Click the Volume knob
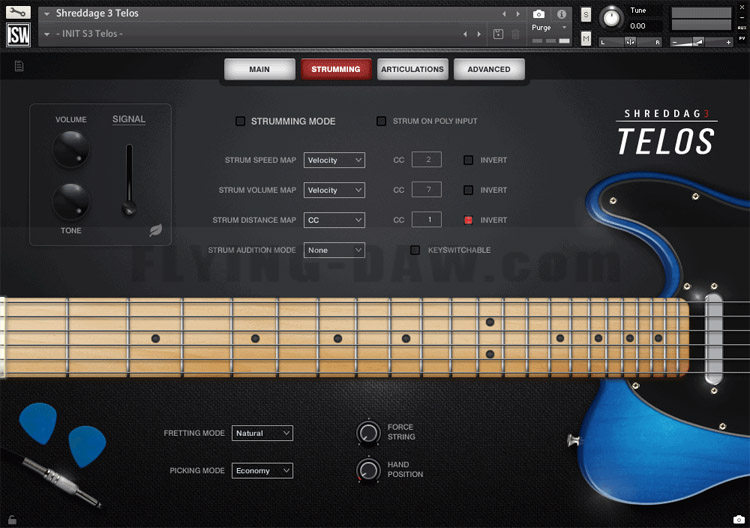This screenshot has width=750, height=528. tap(71, 149)
